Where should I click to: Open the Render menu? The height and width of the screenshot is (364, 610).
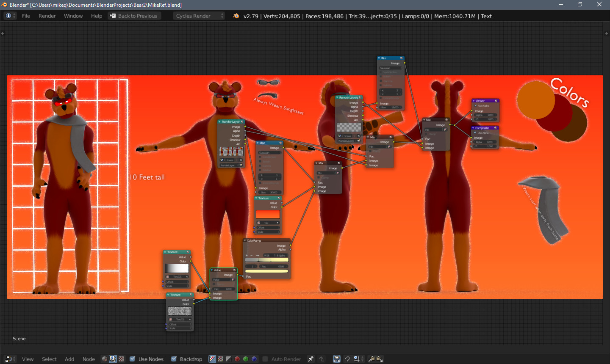click(47, 16)
